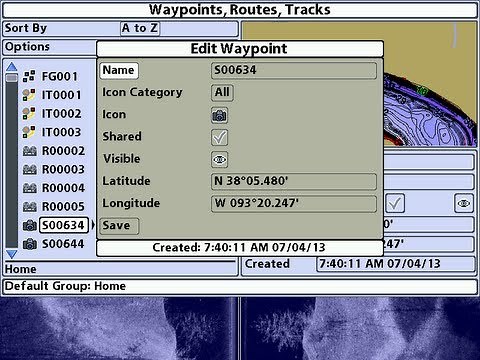Viewport: 480px width, 360px height.
Task: Click the IT0001 route icon
Action: (x=29, y=95)
